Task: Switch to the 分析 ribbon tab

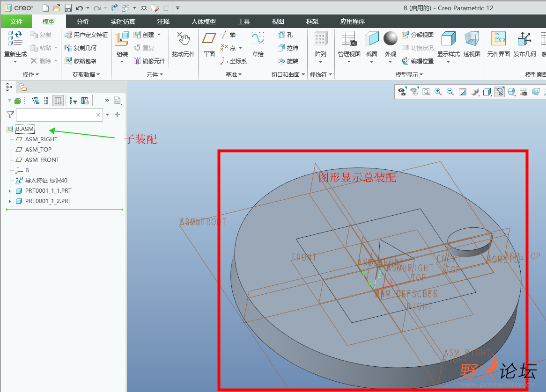Action: (83, 22)
